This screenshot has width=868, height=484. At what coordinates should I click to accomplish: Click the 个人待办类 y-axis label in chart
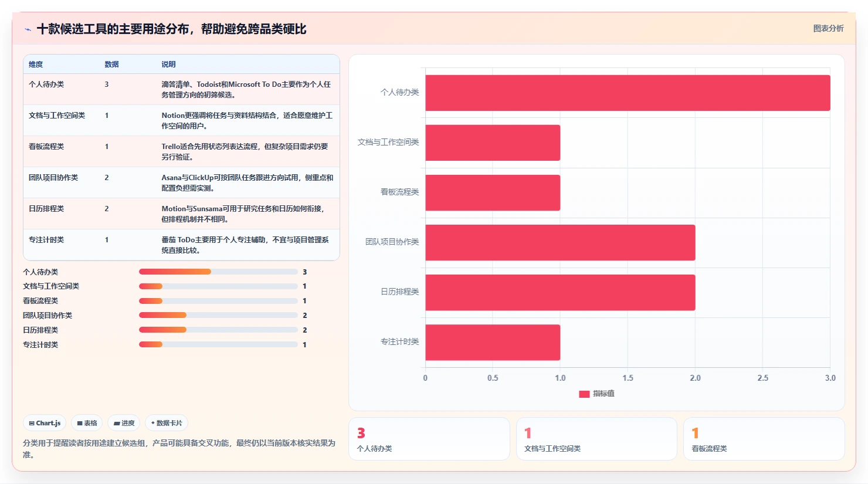pos(399,93)
